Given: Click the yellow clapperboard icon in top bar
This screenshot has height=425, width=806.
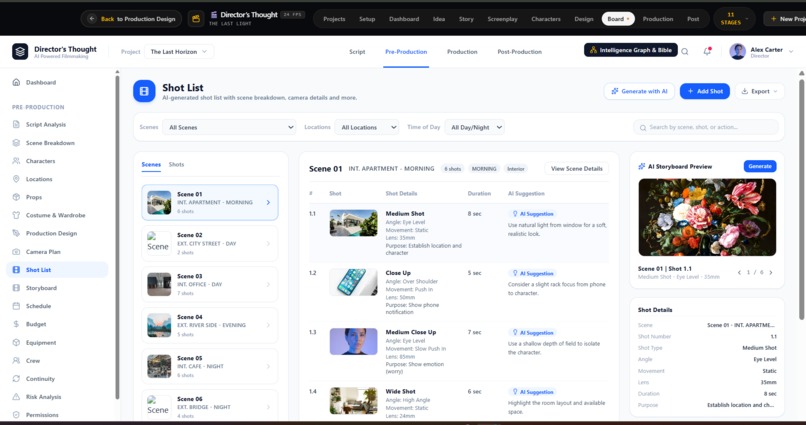Looking at the screenshot, I should (x=196, y=19).
